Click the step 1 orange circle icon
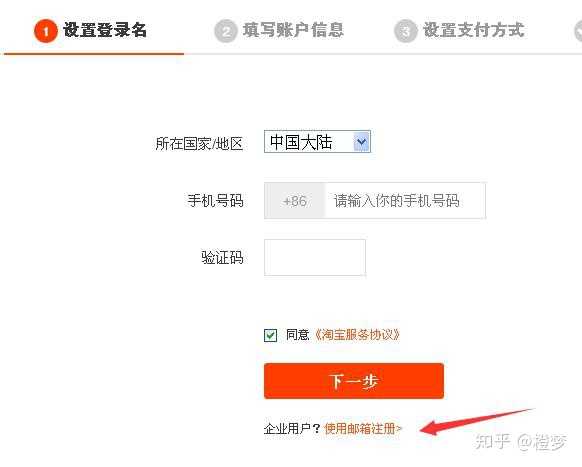 pyautogui.click(x=46, y=31)
